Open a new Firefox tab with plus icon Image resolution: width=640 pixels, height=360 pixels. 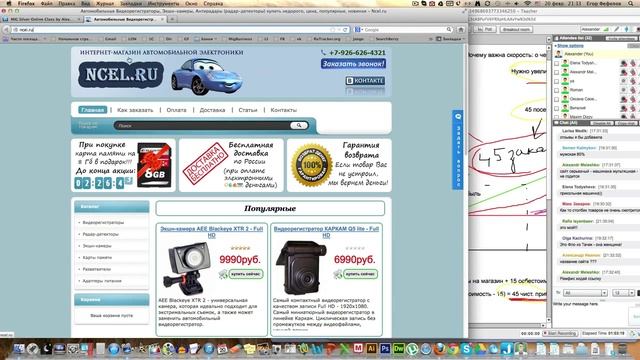coord(172,19)
